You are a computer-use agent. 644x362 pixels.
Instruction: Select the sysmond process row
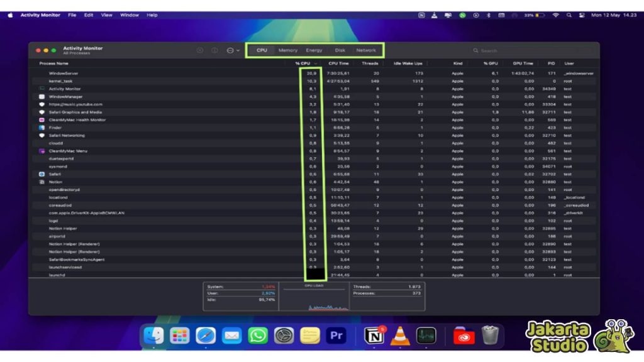tap(314, 167)
